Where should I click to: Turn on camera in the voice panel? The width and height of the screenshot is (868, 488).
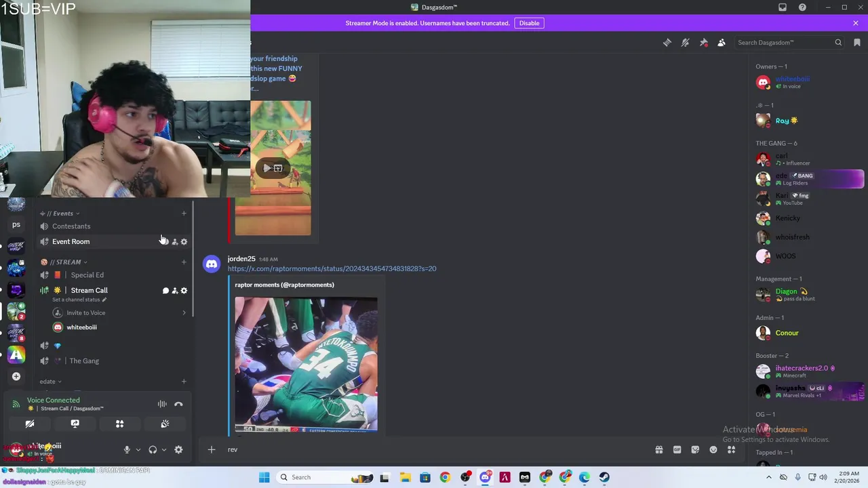(x=30, y=424)
